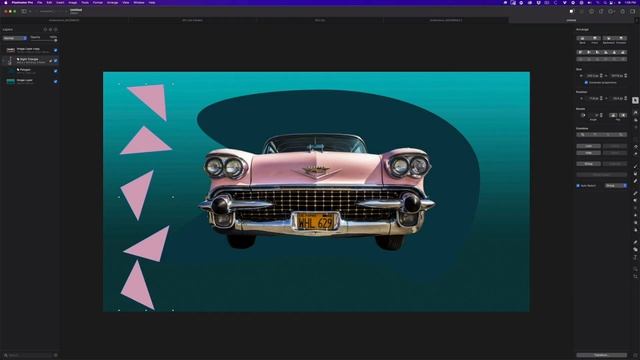Click the align horizontal centers button
This screenshot has width=640, height=360.
589,53
